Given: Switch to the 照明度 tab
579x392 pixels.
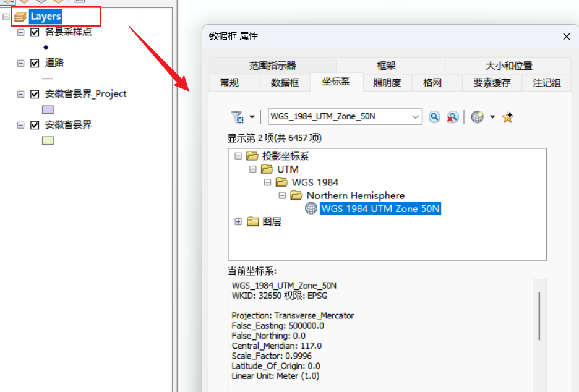Looking at the screenshot, I should pos(387,83).
